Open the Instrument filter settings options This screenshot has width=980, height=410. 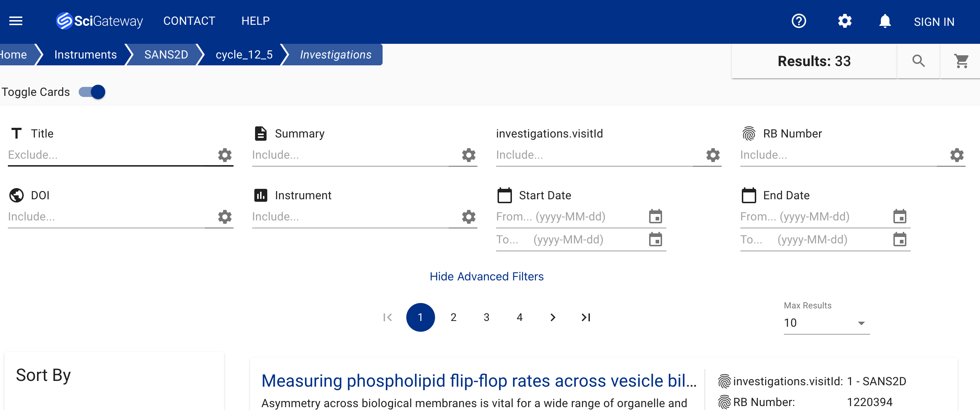pyautogui.click(x=468, y=216)
